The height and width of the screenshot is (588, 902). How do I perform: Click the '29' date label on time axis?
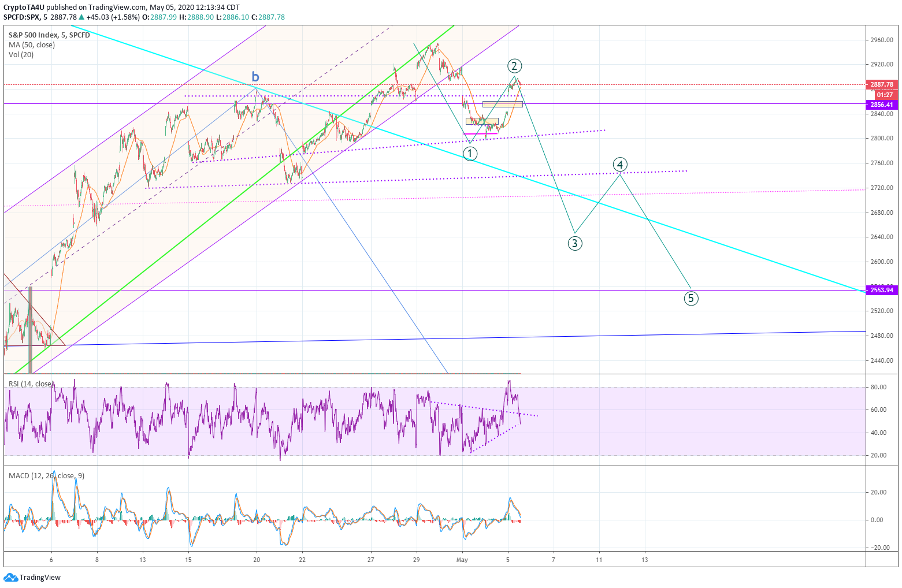(417, 560)
